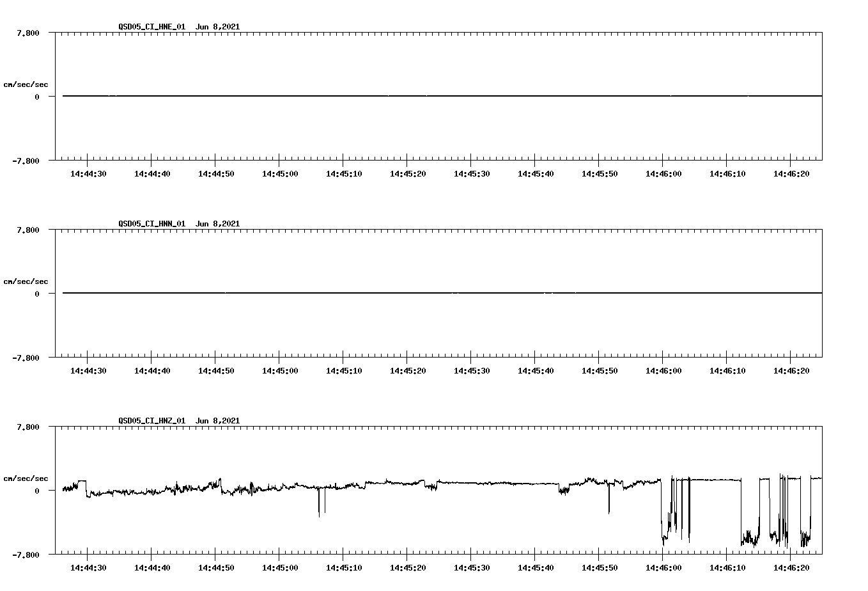The image size is (868, 591).
Task: Click the 14:45:20 time label under HNE plot
Action: tap(408, 173)
